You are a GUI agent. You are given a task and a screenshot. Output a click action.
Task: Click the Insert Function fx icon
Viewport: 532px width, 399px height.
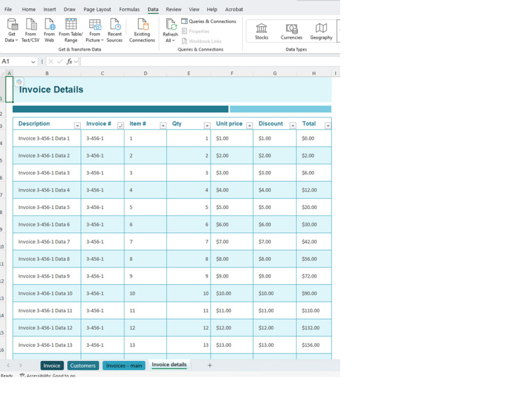pyautogui.click(x=69, y=61)
